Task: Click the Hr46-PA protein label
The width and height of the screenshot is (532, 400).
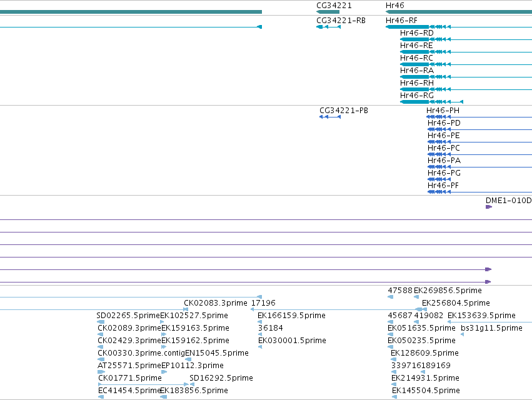Action: [x=444, y=161]
